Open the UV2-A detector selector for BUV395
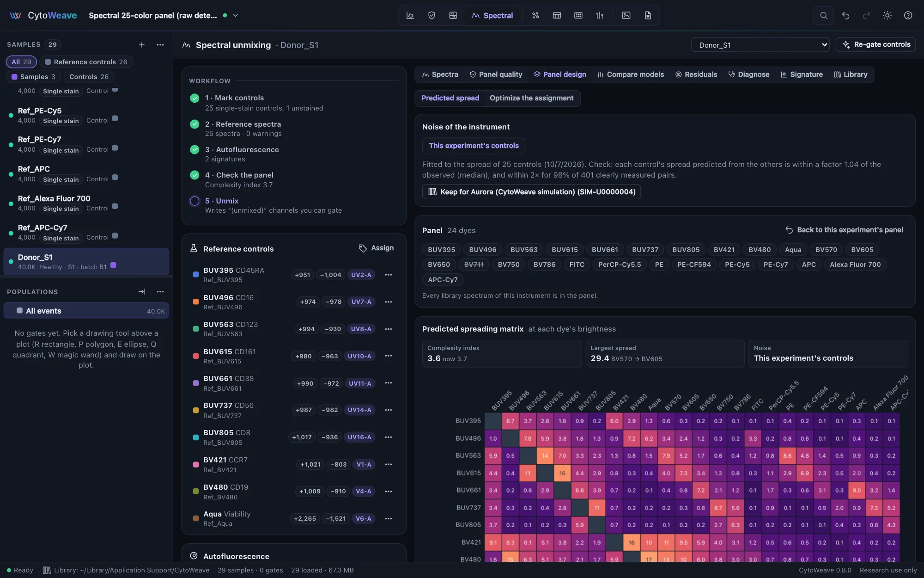 point(361,275)
